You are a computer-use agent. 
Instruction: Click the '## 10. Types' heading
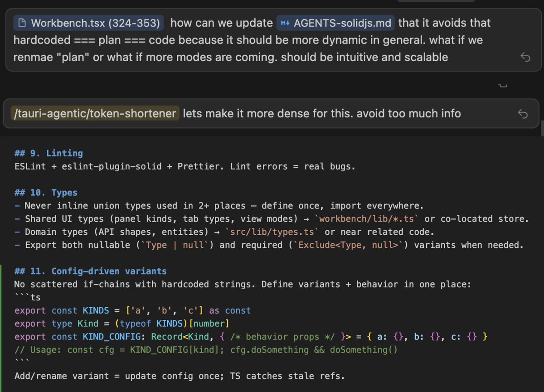pyautogui.click(x=46, y=193)
